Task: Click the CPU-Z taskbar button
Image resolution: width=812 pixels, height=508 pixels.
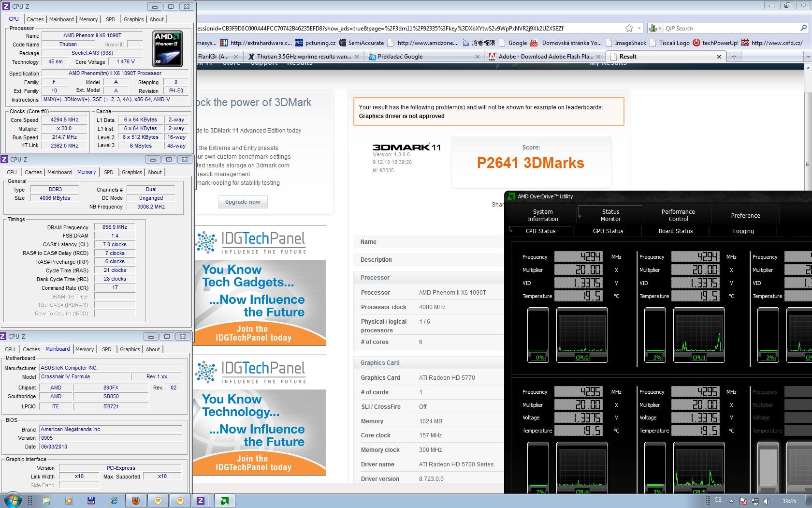Action: [201, 501]
